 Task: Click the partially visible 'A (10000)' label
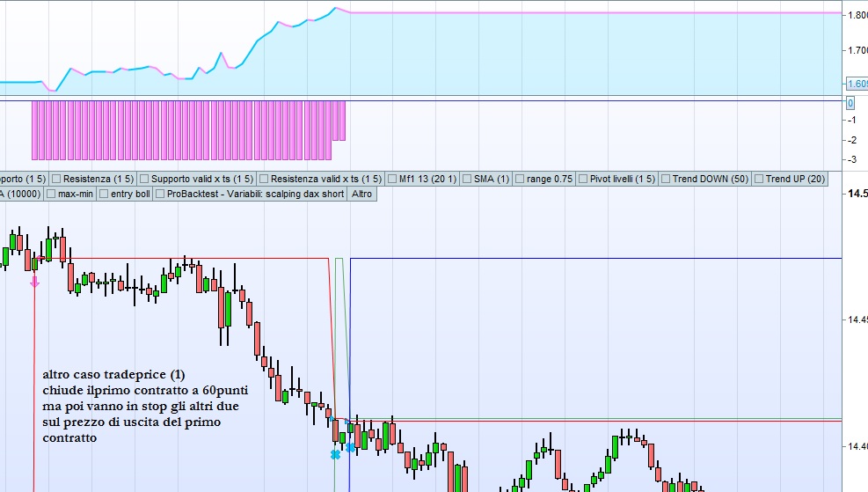(x=20, y=194)
